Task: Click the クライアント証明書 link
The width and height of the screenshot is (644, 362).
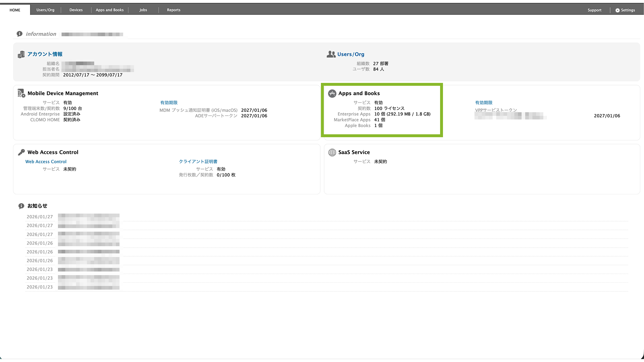Action: (x=198, y=162)
